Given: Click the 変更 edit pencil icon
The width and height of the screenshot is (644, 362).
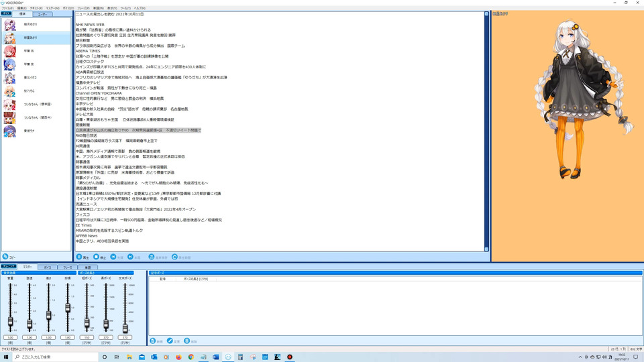Looking at the screenshot, I should coord(170,341).
